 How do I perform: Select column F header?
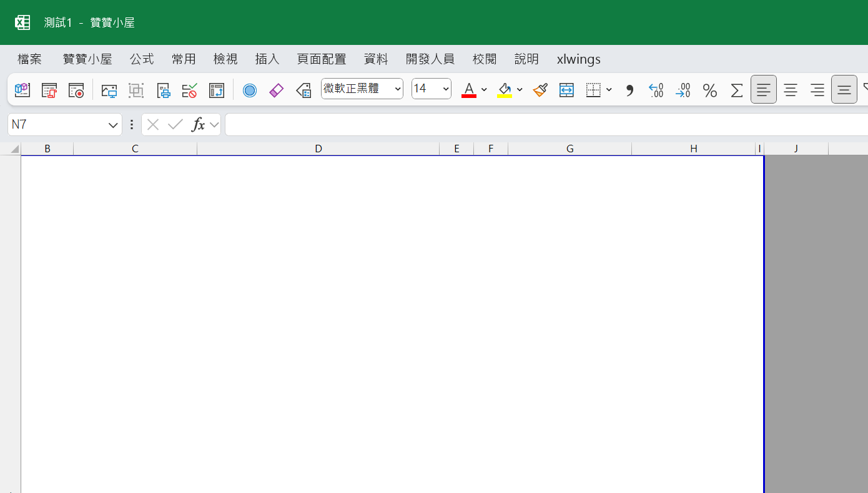tap(491, 149)
